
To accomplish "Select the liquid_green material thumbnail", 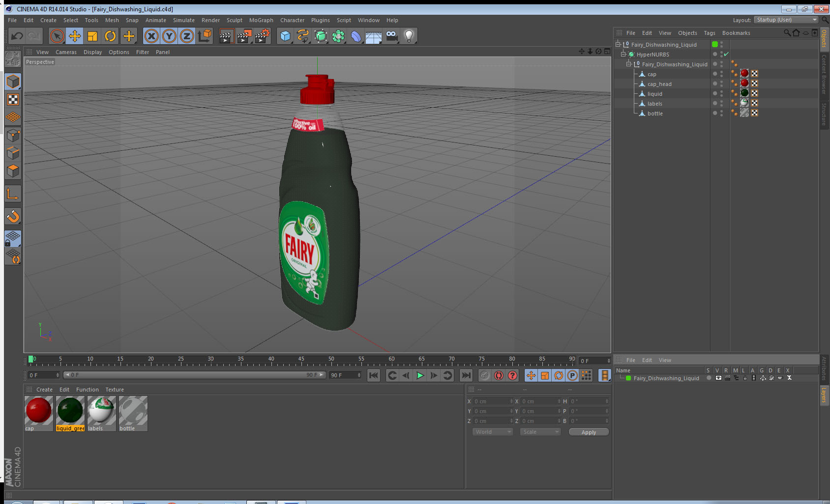I will point(70,411).
